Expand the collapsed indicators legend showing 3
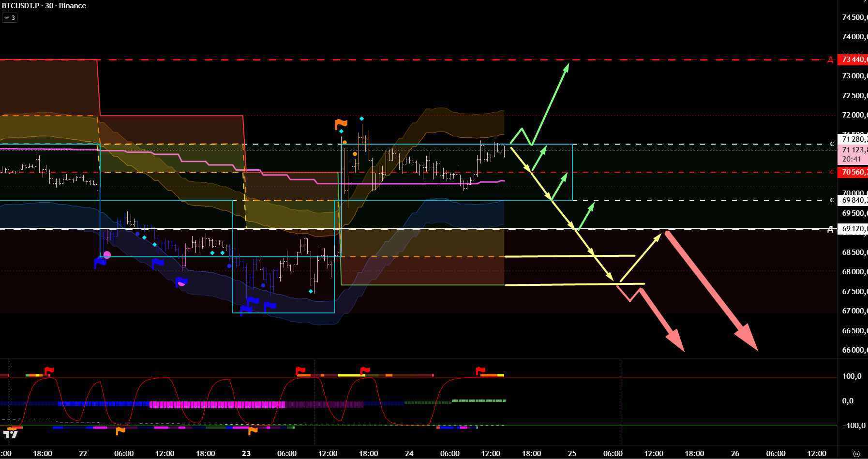The width and height of the screenshot is (868, 459). (x=10, y=17)
